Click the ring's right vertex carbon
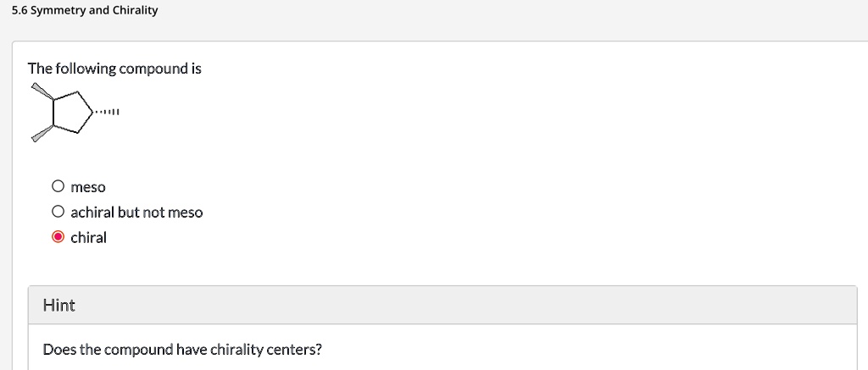The height and width of the screenshot is (370, 868). coord(94,112)
